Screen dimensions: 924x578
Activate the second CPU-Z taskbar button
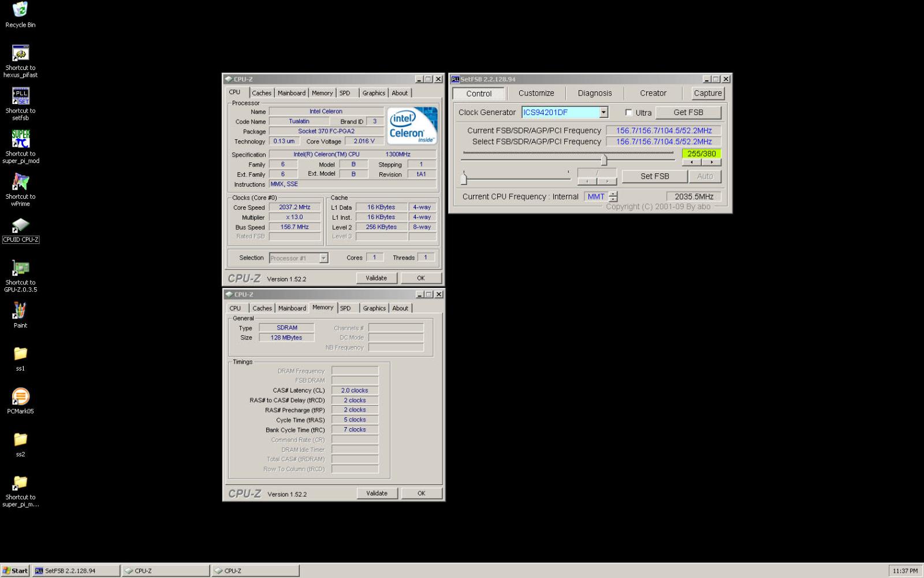pos(255,570)
